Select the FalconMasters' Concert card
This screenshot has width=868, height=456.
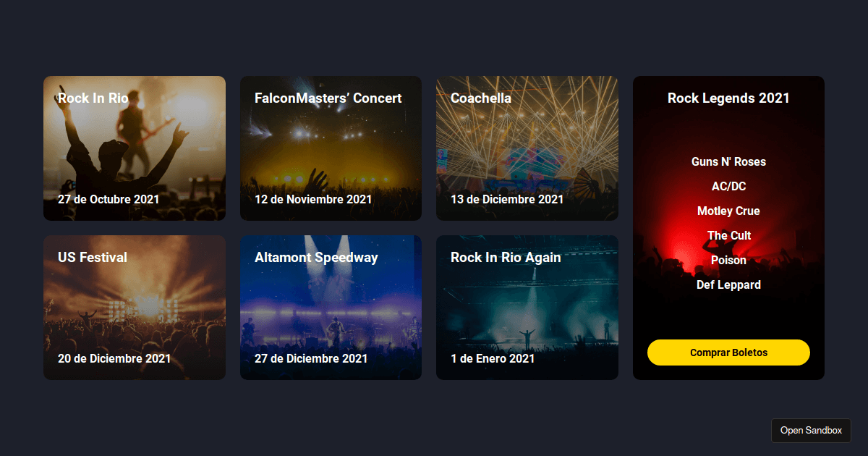pos(331,148)
